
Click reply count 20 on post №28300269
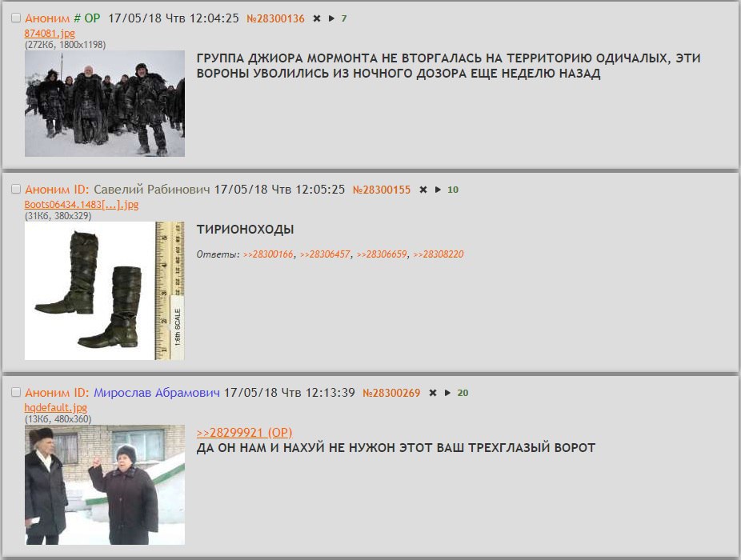[463, 393]
